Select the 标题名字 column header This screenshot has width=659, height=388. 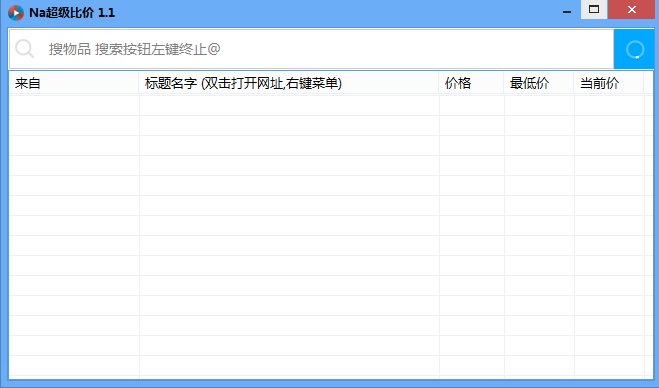(289, 83)
